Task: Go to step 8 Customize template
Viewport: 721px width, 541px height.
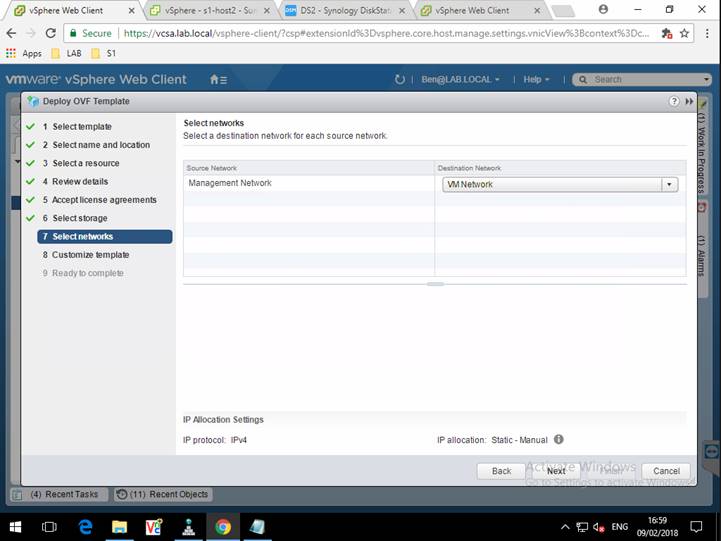Action: [x=86, y=255]
